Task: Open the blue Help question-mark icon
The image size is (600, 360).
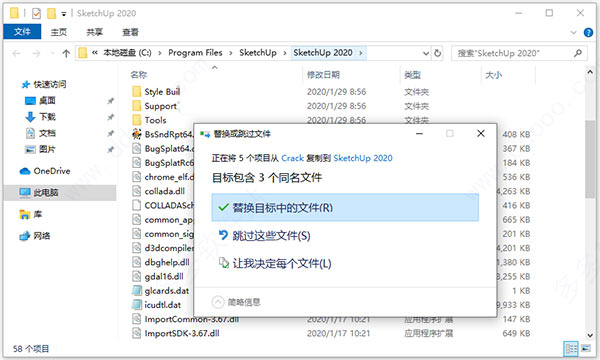Action: 588,33
